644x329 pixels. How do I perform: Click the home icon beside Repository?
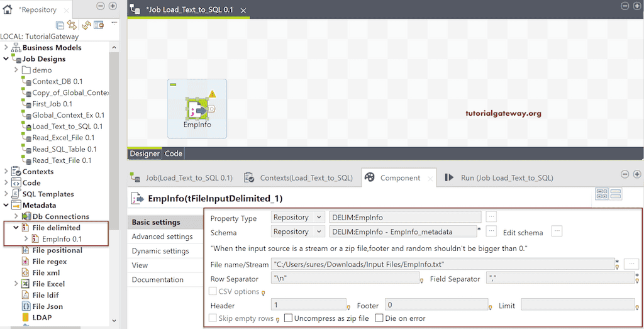pyautogui.click(x=7, y=9)
